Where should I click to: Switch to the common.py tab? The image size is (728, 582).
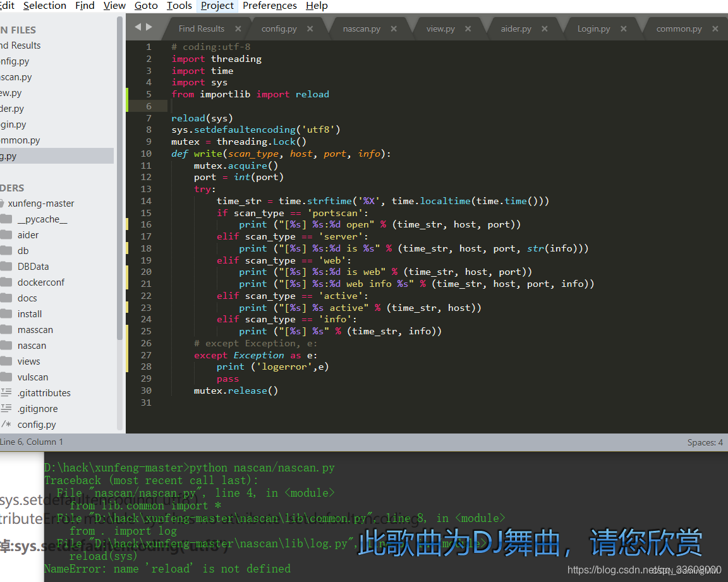click(679, 29)
